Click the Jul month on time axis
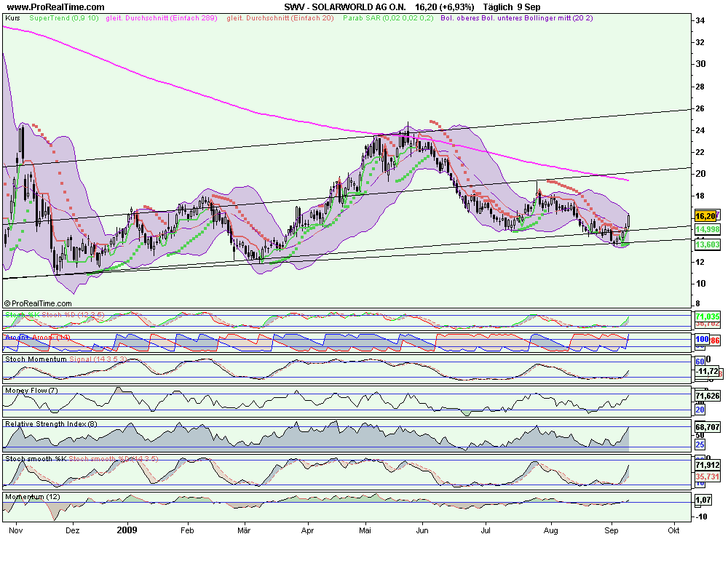 click(486, 530)
